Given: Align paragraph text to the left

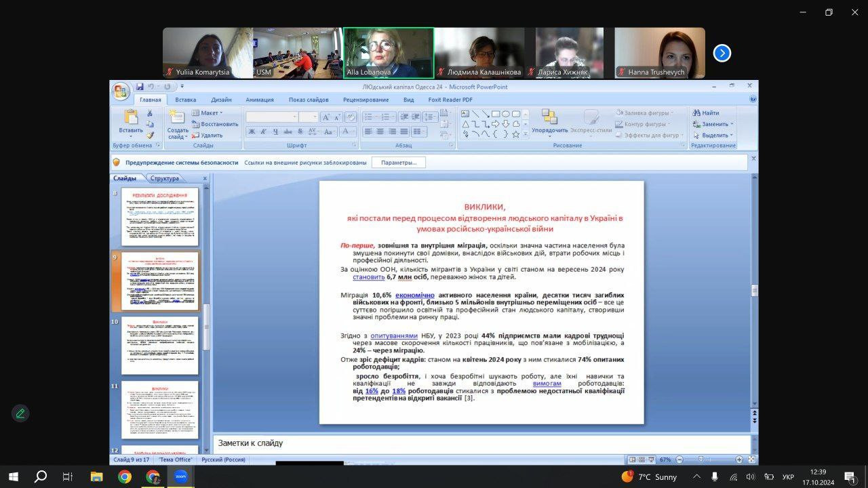Looking at the screenshot, I should click(x=368, y=131).
